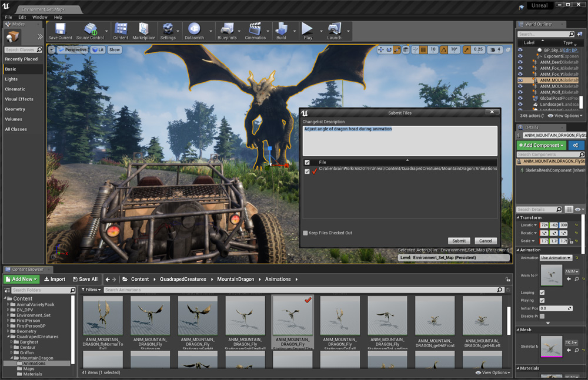This screenshot has width=588, height=380.
Task: Click Submit in Submit Files dialog
Action: (x=459, y=241)
